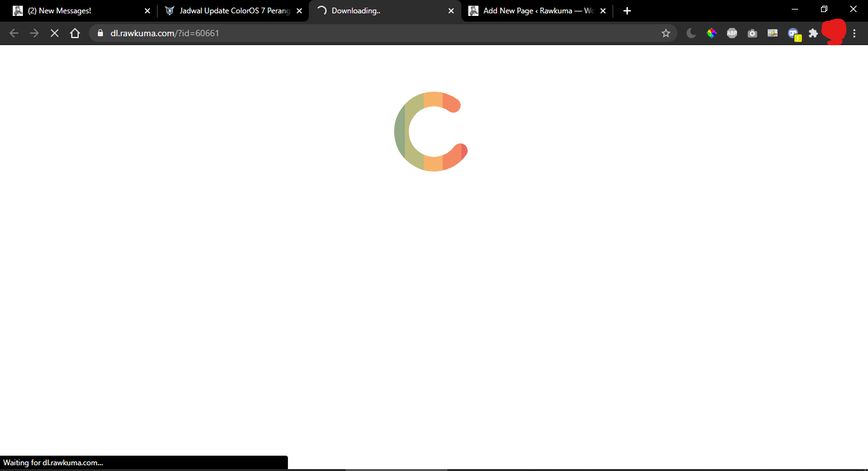Go back to the previous page
Viewport: 868px width, 471px height.
coord(14,33)
